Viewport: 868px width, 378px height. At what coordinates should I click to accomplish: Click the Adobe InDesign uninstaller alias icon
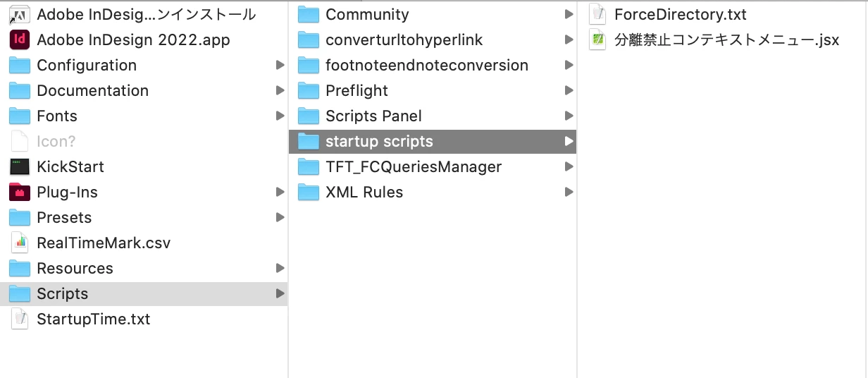(20, 14)
